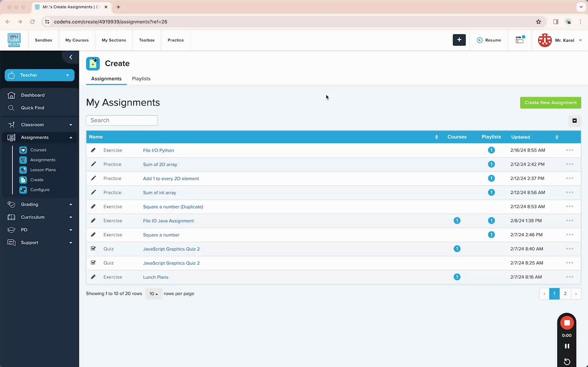The width and height of the screenshot is (588, 367).
Task: Open My Sections in top navigation
Action: (x=114, y=40)
